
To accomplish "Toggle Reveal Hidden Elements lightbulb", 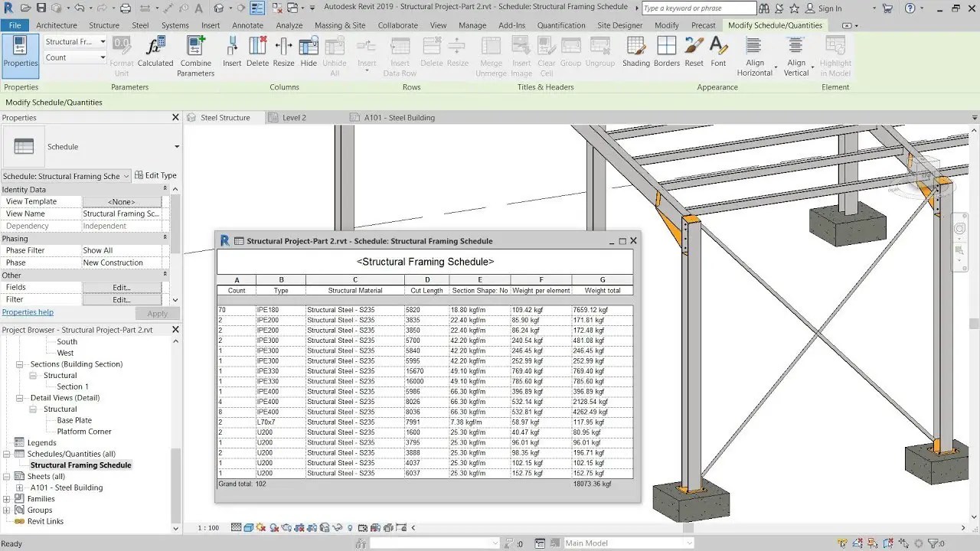I will click(351, 527).
